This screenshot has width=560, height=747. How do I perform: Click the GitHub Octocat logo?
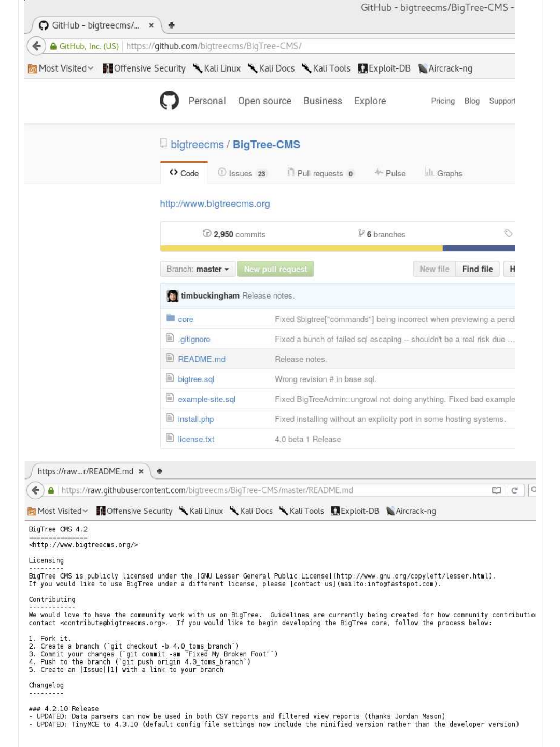(x=169, y=101)
